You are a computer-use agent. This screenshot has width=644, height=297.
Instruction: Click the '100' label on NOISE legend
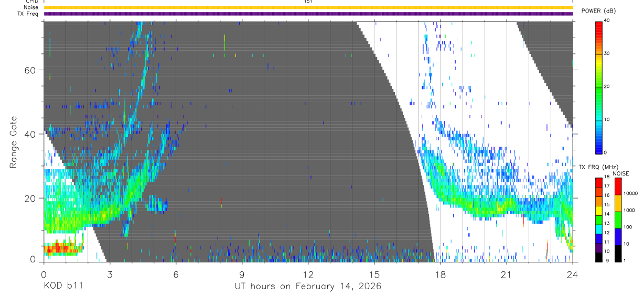(628, 227)
